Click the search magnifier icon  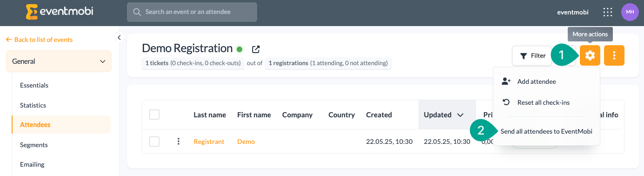(137, 12)
